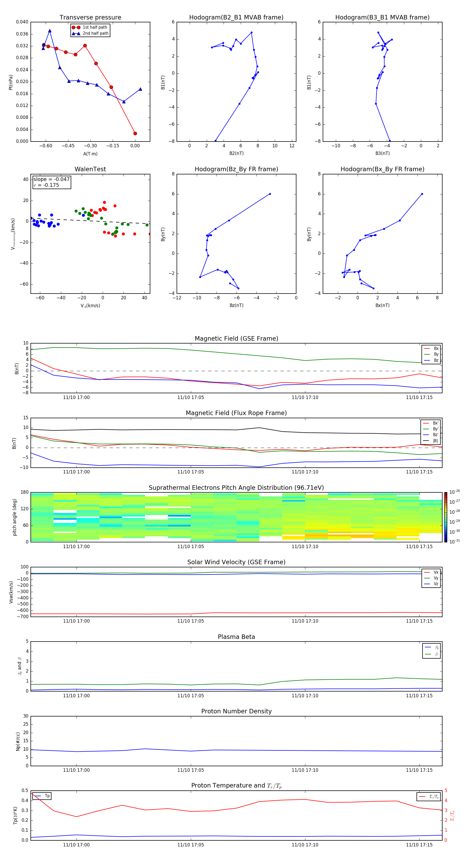The height and width of the screenshot is (868, 473).
Task: Click '11/10 17:00' tick in GSE field panel
Action: [x=76, y=398]
